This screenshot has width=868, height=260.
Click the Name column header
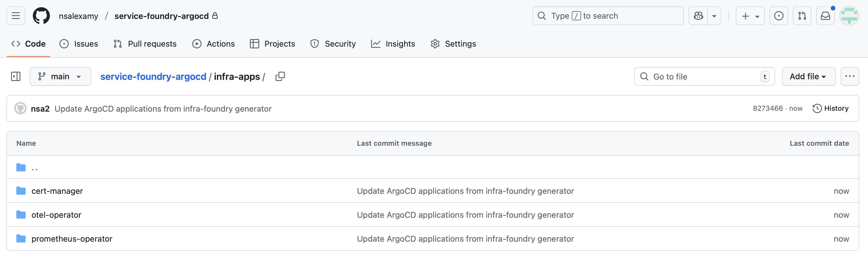pyautogui.click(x=26, y=143)
